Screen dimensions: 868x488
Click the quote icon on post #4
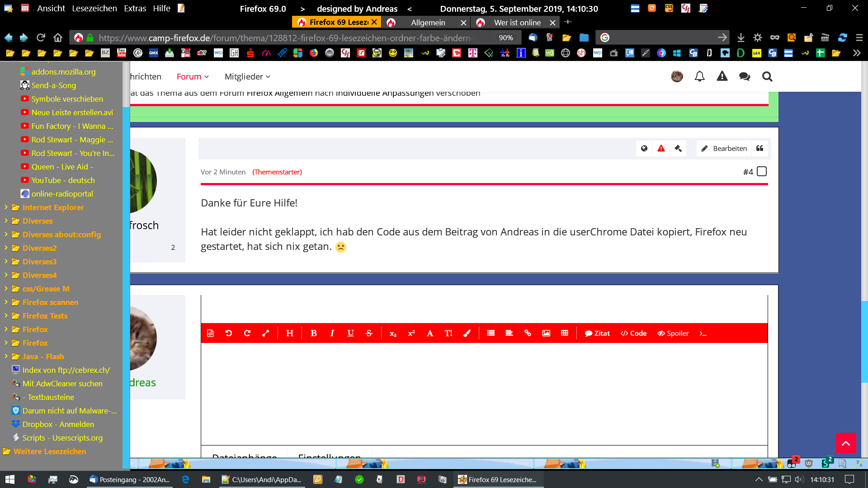pos(760,148)
